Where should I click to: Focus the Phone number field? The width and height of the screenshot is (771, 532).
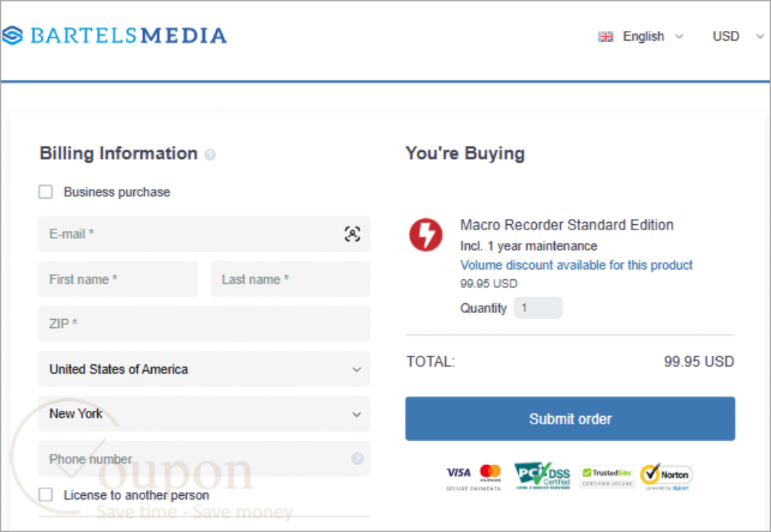tap(204, 459)
